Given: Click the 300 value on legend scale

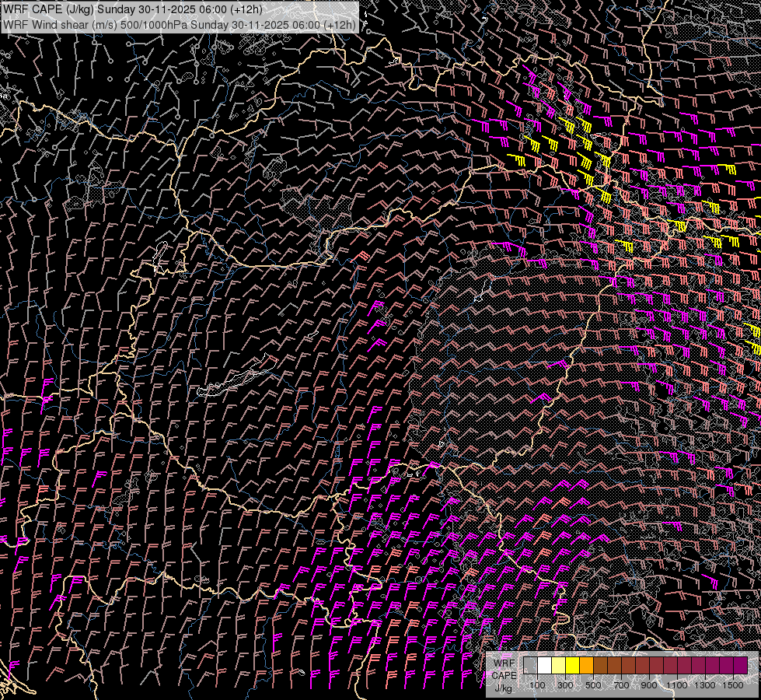Looking at the screenshot, I should (x=565, y=685).
